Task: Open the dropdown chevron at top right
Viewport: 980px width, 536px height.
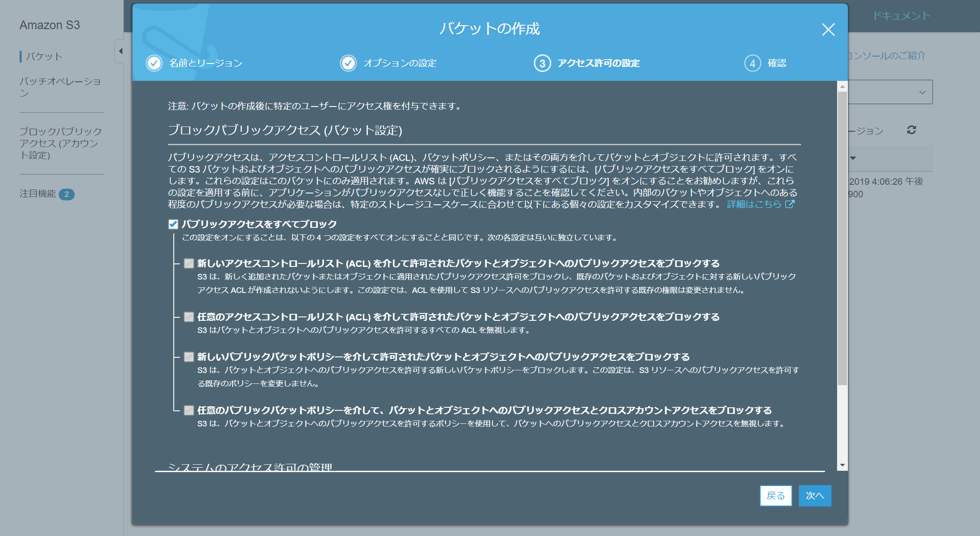Action: point(922,92)
